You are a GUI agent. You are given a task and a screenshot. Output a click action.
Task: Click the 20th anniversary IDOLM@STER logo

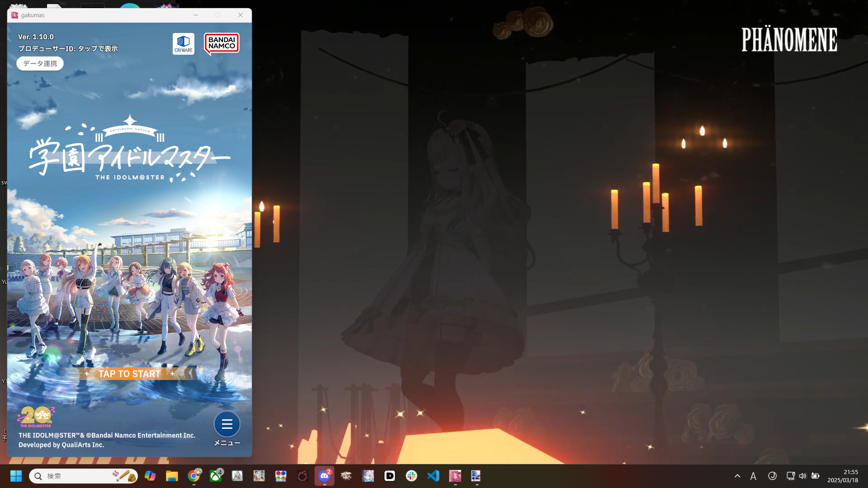(36, 417)
